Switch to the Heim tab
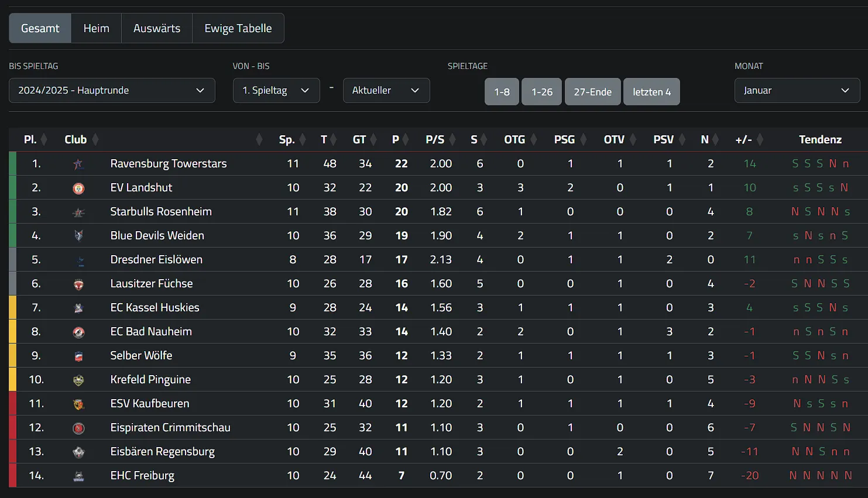Screen dimensions: 868x498 pos(97,28)
